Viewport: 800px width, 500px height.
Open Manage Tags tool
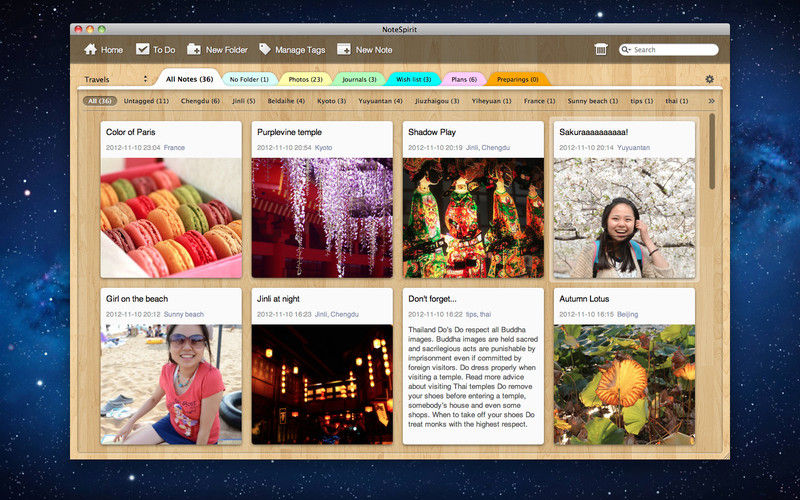tap(292, 49)
